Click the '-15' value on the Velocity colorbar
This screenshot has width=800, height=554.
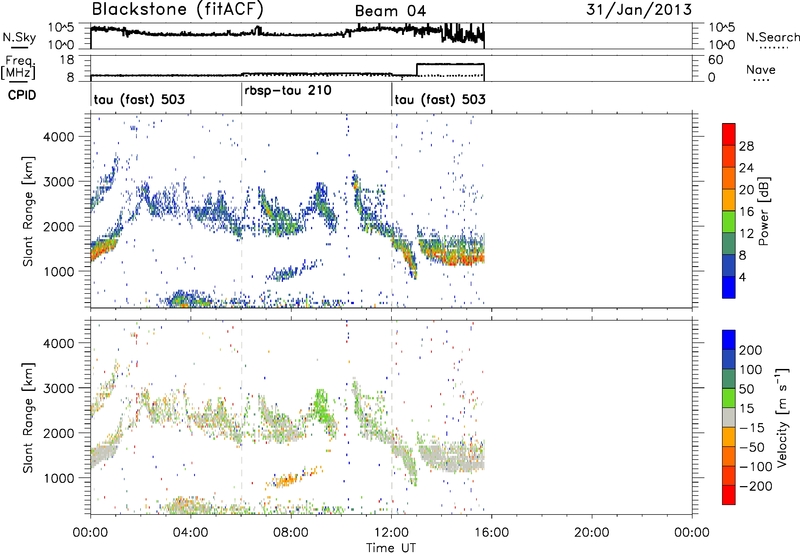(752, 427)
